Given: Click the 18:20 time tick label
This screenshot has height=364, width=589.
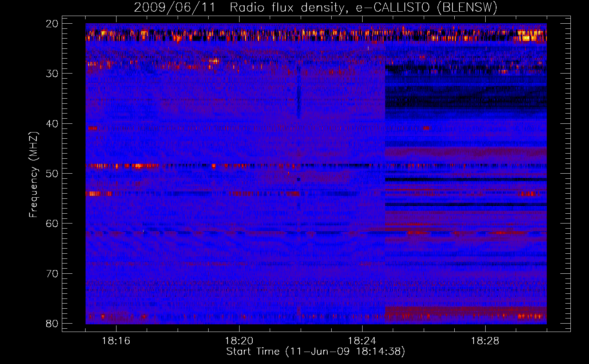Looking at the screenshot, I should 239,341.
